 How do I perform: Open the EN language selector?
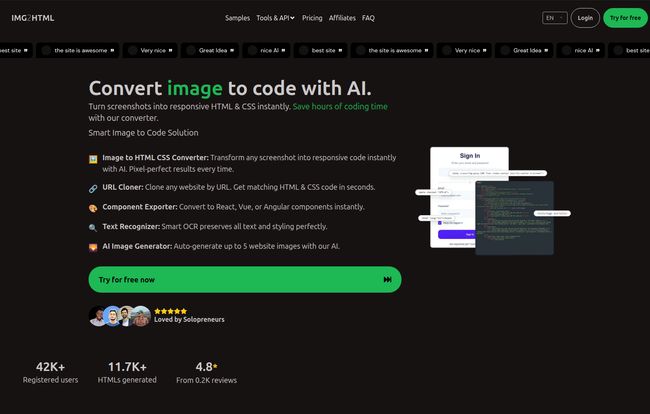coord(555,18)
